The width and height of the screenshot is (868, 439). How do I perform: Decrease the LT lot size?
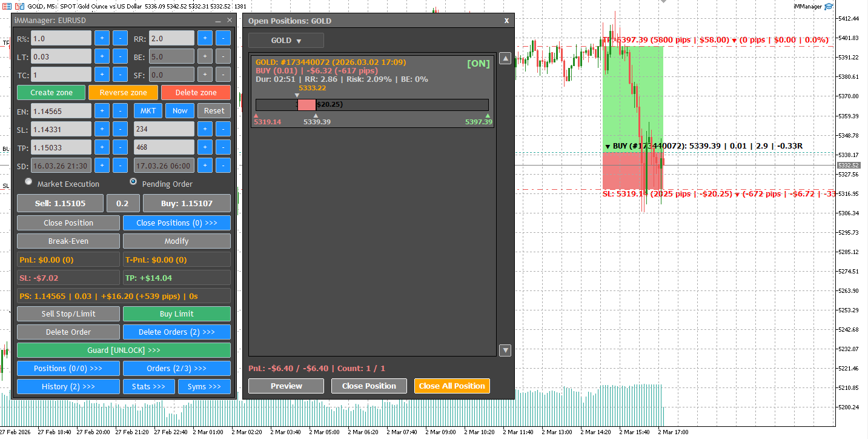pos(120,56)
